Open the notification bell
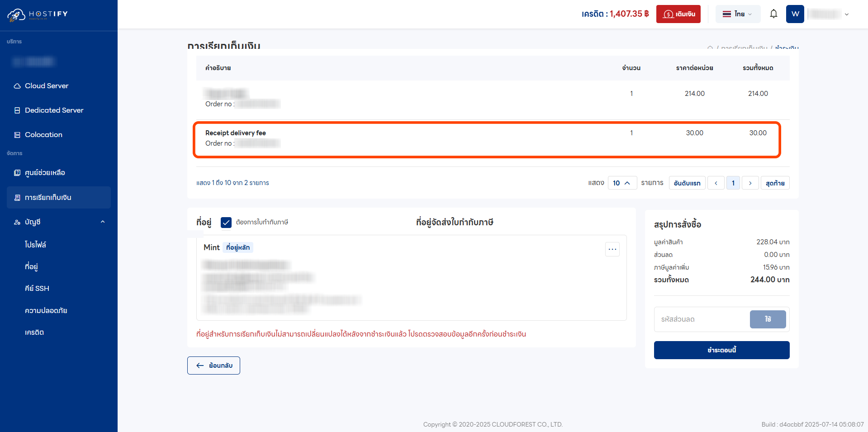 coord(773,14)
